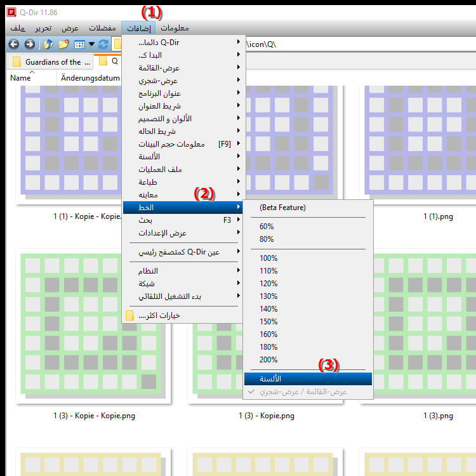
Task: Click the folder icon next to خيارات اكثر
Action: pyautogui.click(x=130, y=315)
